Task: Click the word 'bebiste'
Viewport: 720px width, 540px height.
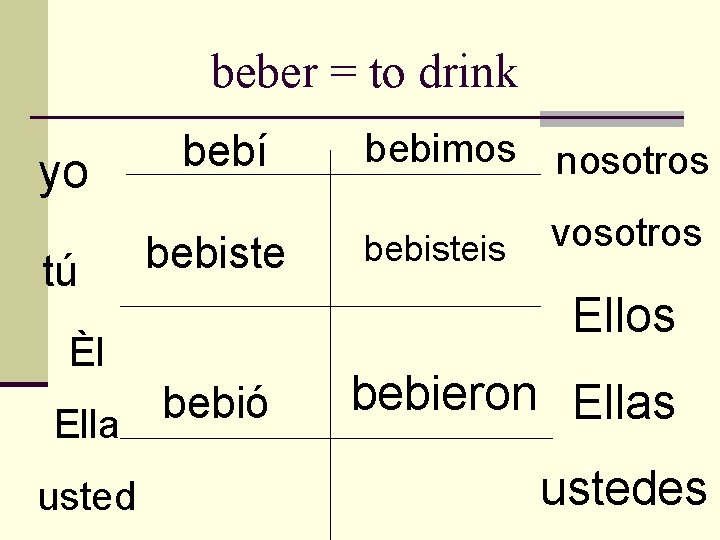Action: coord(215,252)
